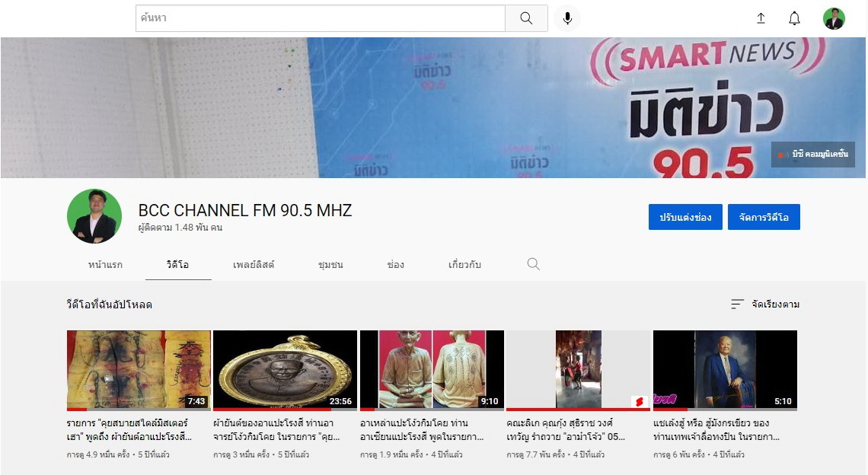Click the จัดการวิดีโอ button
This screenshot has height=475, width=868.
pos(764,217)
